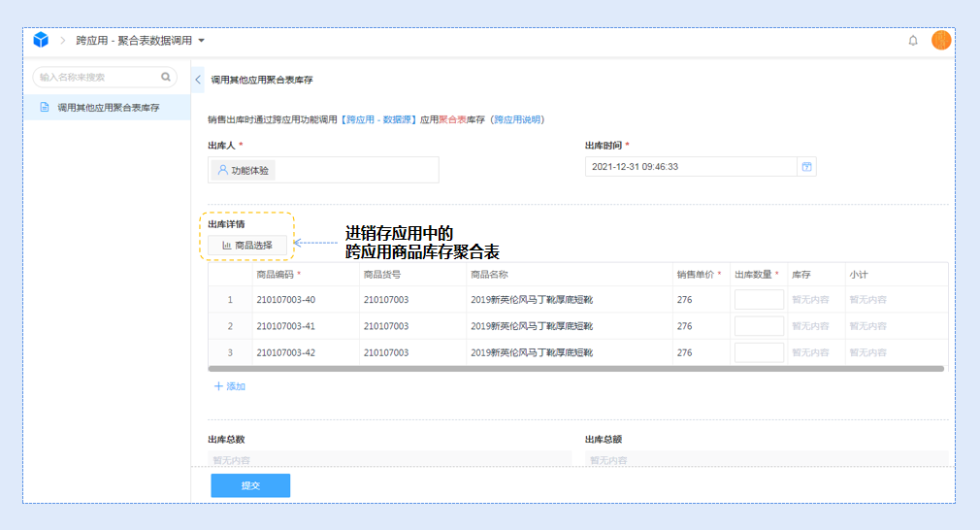Open the 跨应用说明 link

coord(516,119)
